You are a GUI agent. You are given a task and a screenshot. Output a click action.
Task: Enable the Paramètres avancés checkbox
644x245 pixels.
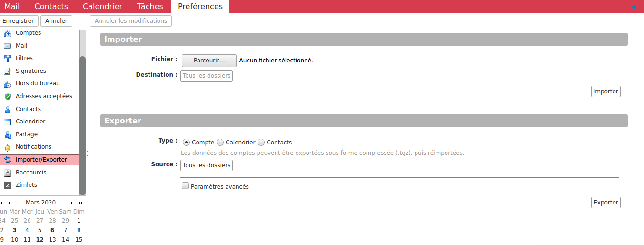(186, 186)
